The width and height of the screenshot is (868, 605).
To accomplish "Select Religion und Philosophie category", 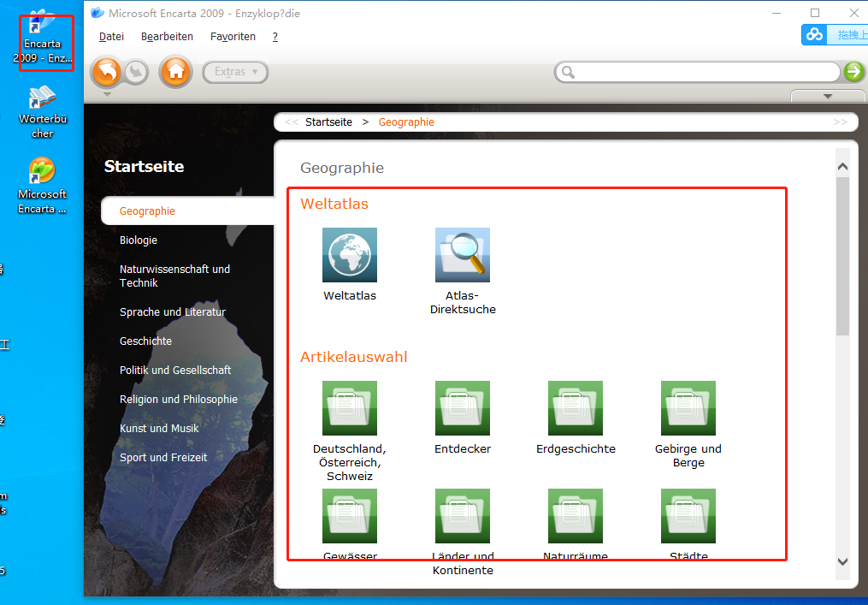I will click(179, 400).
